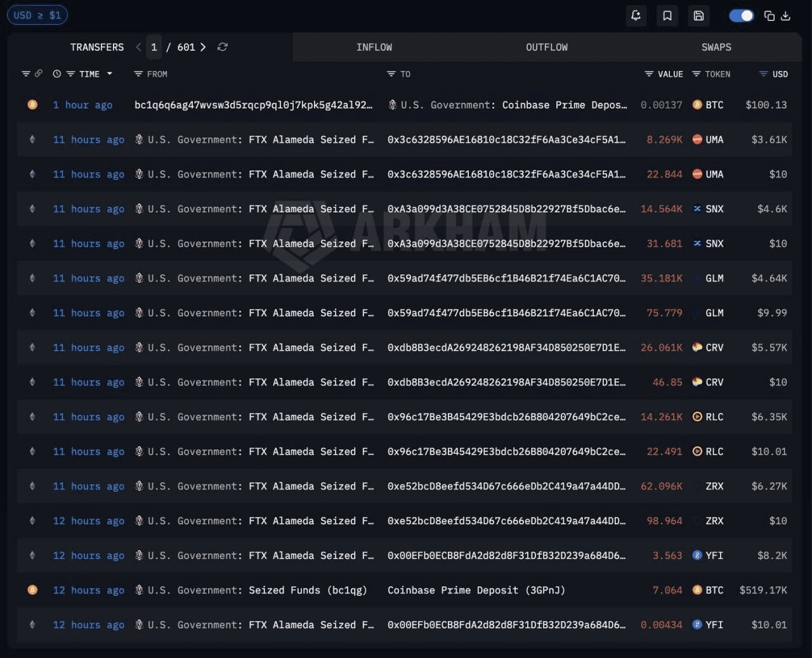Open Coinbase Prime Deposit (3GPnJ) address
The image size is (812, 658).
pos(476,590)
